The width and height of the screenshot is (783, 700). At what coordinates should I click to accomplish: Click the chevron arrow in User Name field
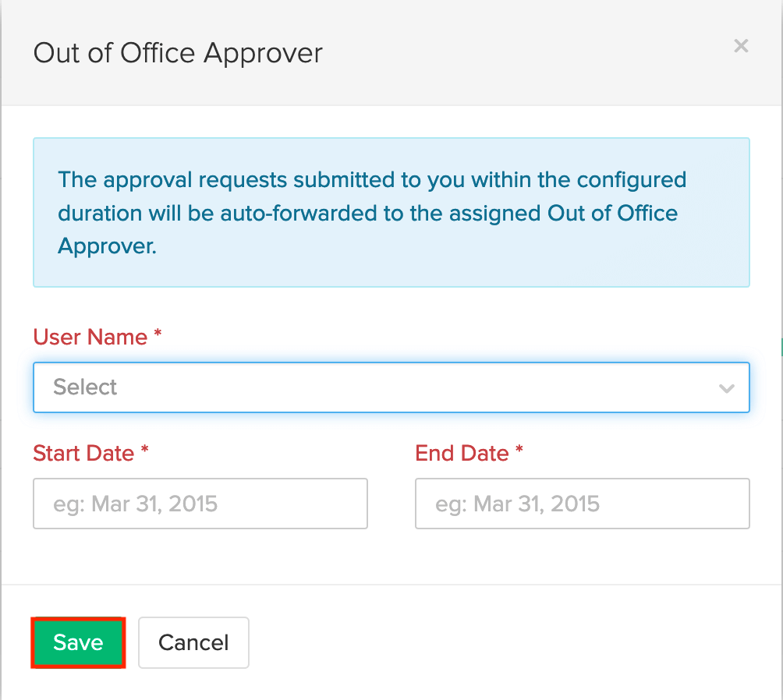coord(727,388)
